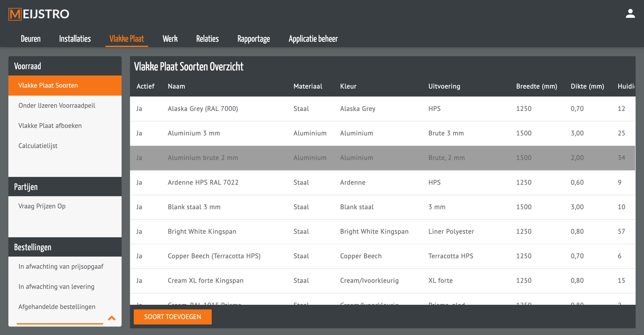
Task: Click stock value 57 in Bright White row
Action: tap(622, 231)
